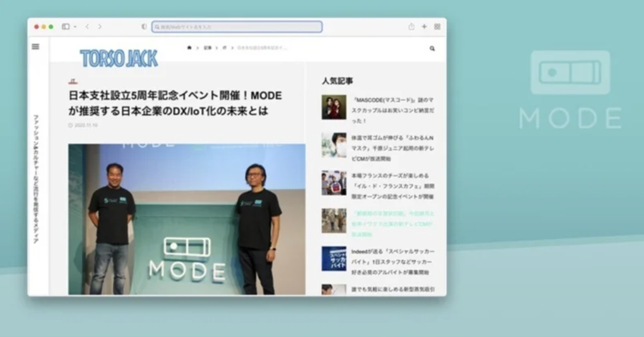Go forward with the forward arrow
Image resolution: width=644 pixels, height=337 pixels.
point(100,27)
